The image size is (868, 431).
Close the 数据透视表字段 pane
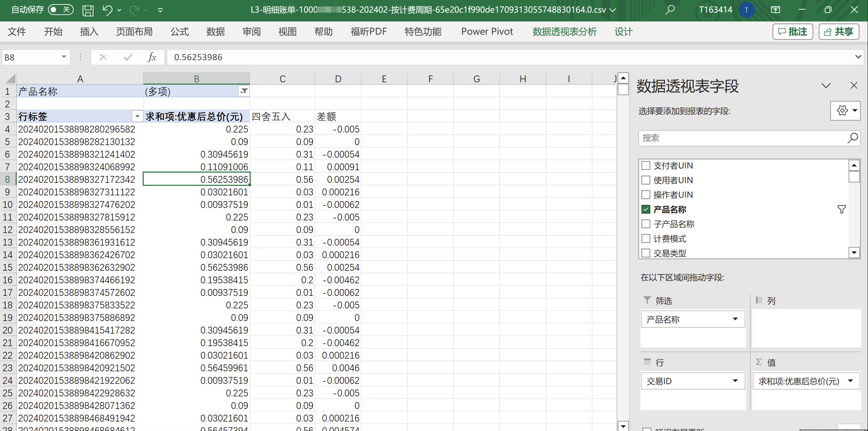pyautogui.click(x=854, y=85)
